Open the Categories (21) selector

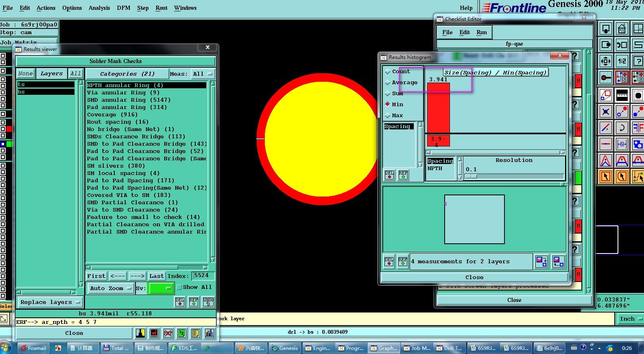(x=127, y=74)
